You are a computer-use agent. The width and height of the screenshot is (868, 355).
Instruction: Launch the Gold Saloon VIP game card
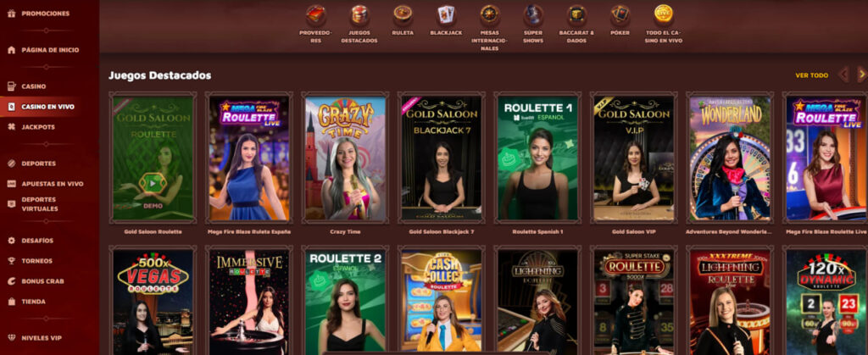[x=634, y=158]
